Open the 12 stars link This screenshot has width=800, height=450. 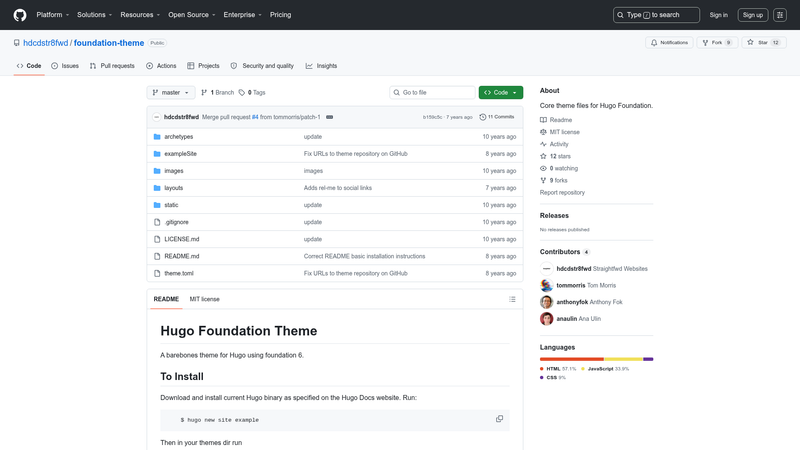(560, 156)
